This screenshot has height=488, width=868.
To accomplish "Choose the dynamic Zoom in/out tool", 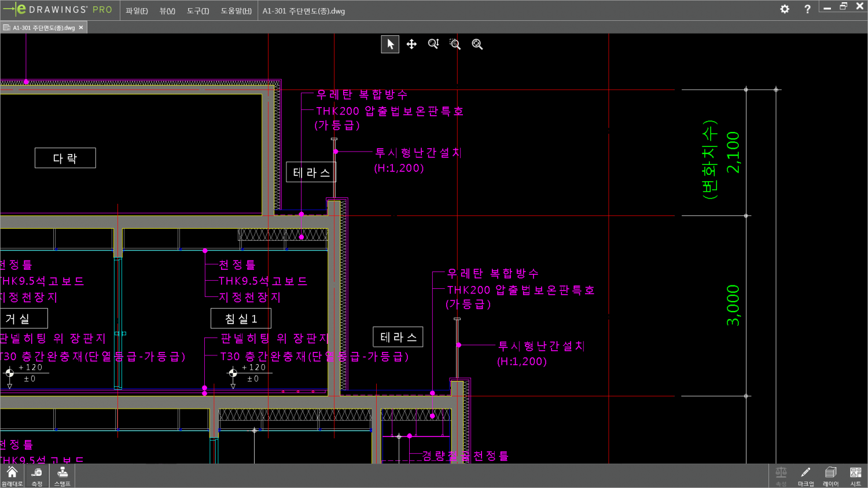I will point(433,44).
